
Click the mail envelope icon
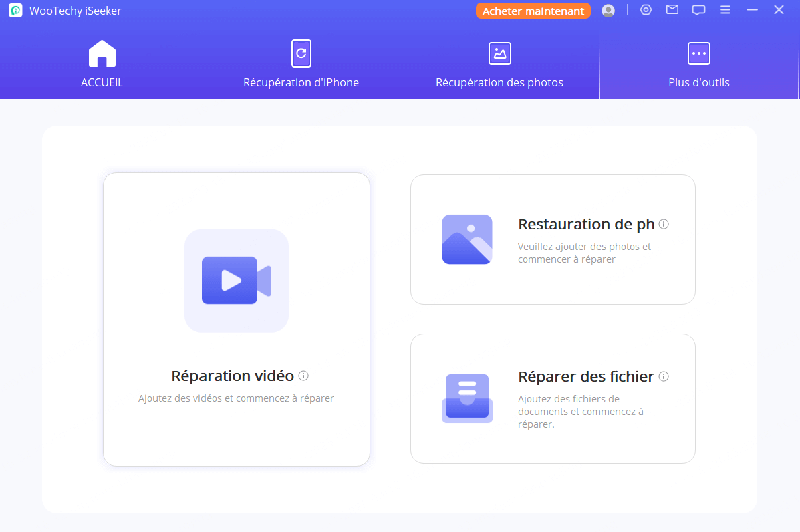click(x=672, y=10)
